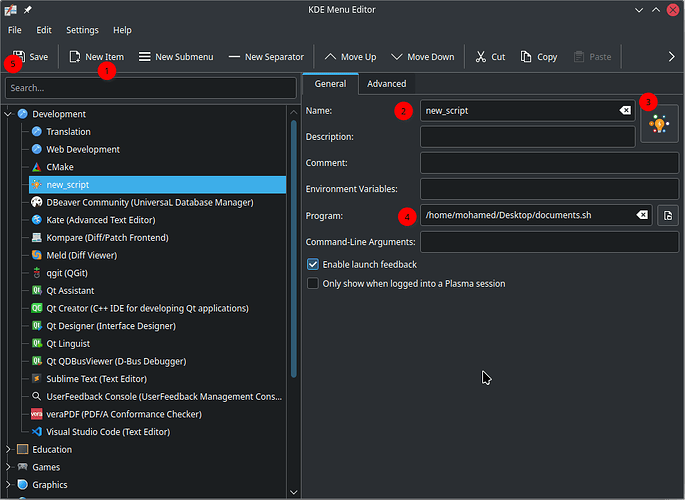Viewport: 685px width, 500px height.
Task: Clear the Program field with its clear icon
Action: pyautogui.click(x=642, y=215)
